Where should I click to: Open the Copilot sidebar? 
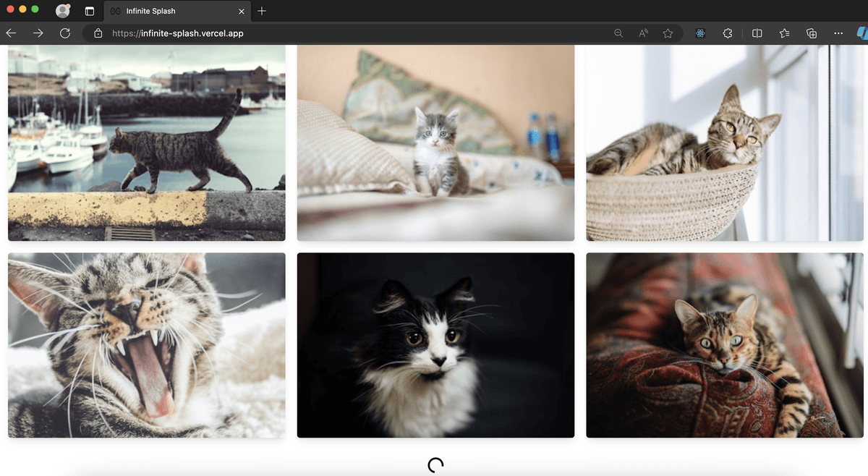click(862, 33)
